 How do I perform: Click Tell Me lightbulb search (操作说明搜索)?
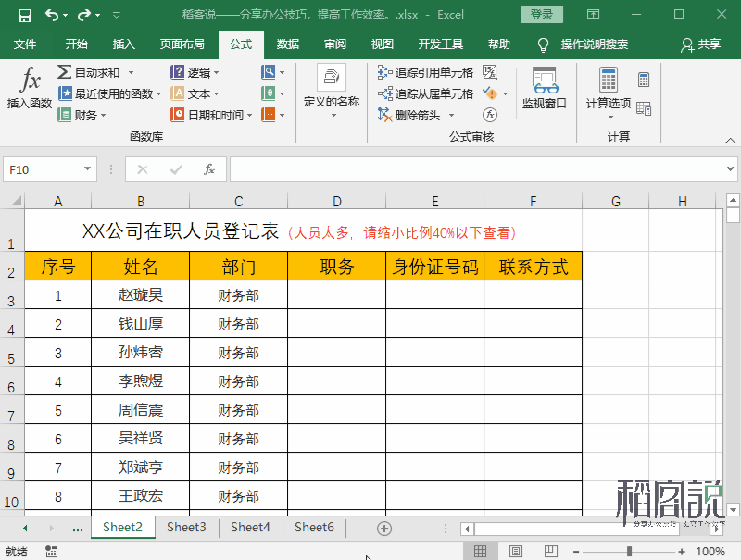coord(584,44)
